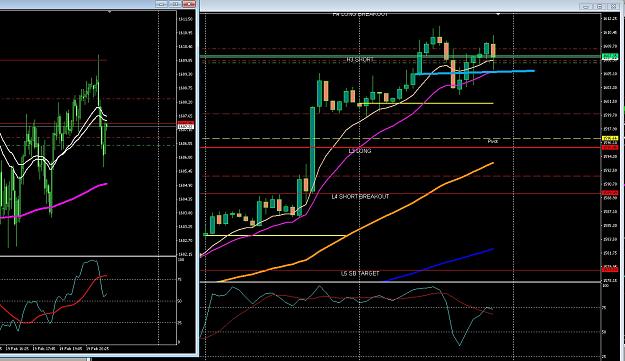Viewport: 625px width, 361px height.
Task: Minimize the right candlestick chart window
Action: 586,6
